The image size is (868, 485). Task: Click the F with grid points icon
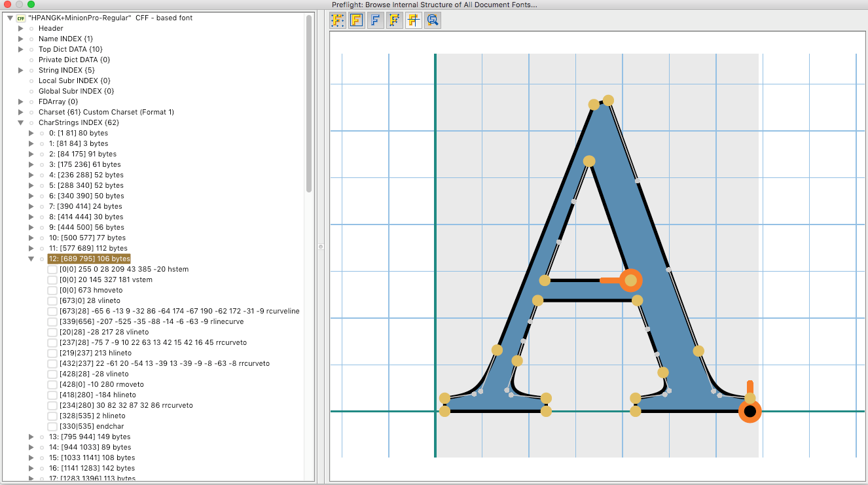(x=338, y=20)
